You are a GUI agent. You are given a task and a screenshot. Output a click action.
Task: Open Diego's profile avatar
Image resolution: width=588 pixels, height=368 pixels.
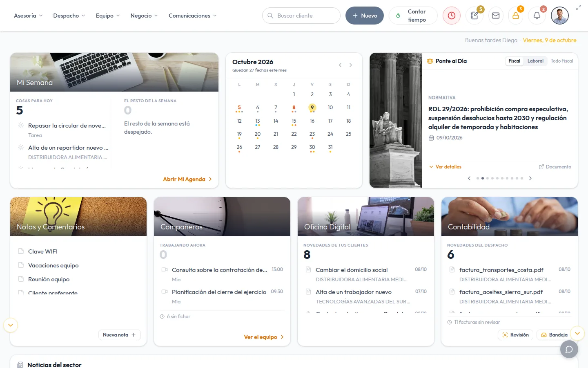point(560,16)
